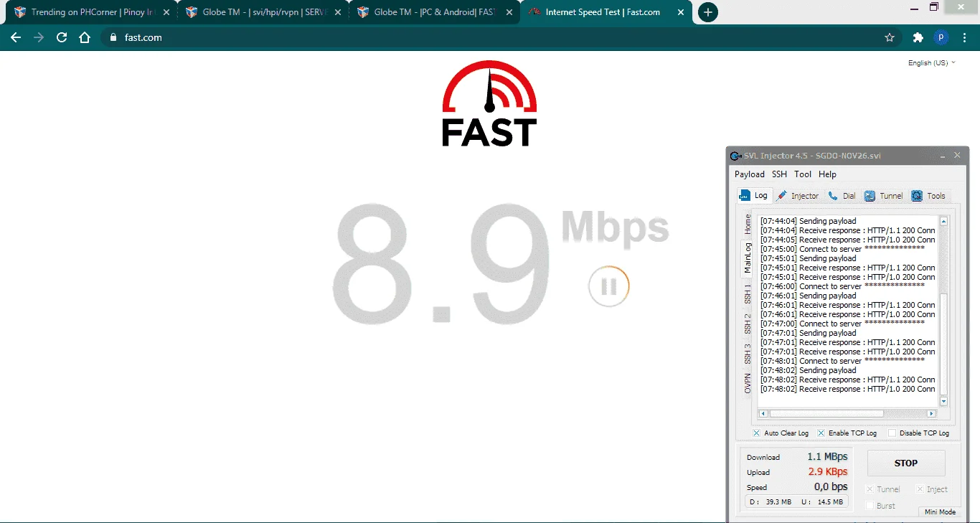
Task: Click the 8.9 Mbps speed result
Action: pos(500,263)
